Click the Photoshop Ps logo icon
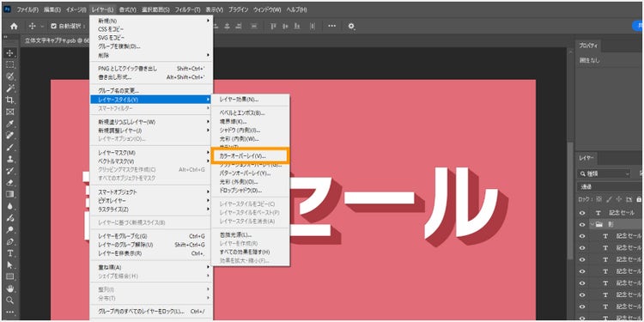Screen dimensions: 644x322 [x=7, y=9]
